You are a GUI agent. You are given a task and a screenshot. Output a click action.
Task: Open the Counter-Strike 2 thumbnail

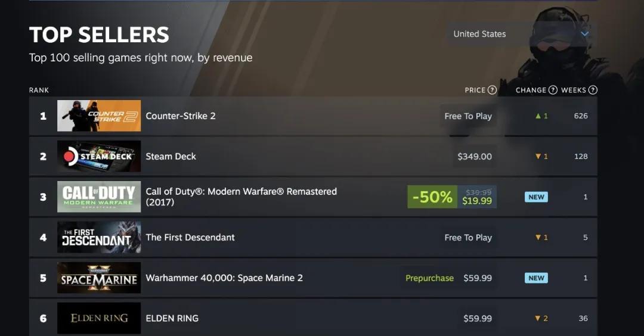[x=99, y=116]
